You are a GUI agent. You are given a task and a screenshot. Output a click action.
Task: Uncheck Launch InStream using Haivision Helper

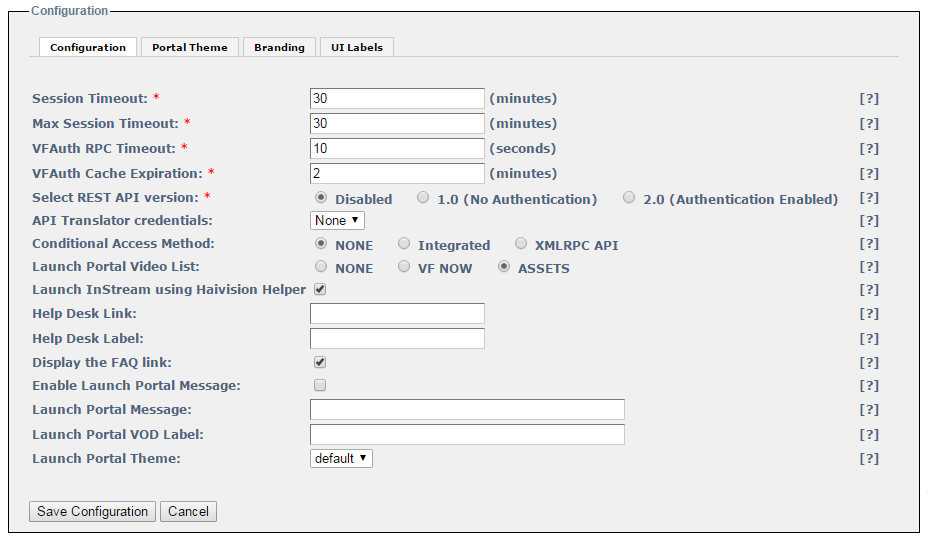(x=320, y=290)
